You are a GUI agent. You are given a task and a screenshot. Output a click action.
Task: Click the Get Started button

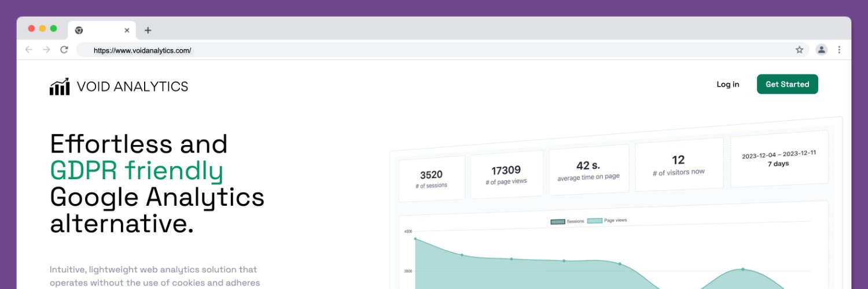tap(787, 84)
